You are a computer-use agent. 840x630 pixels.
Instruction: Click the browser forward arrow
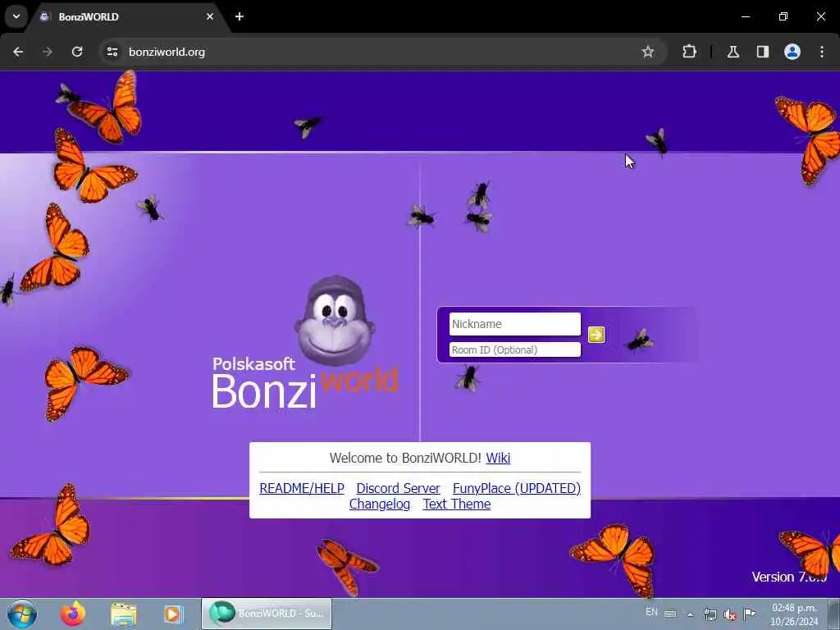[x=48, y=52]
